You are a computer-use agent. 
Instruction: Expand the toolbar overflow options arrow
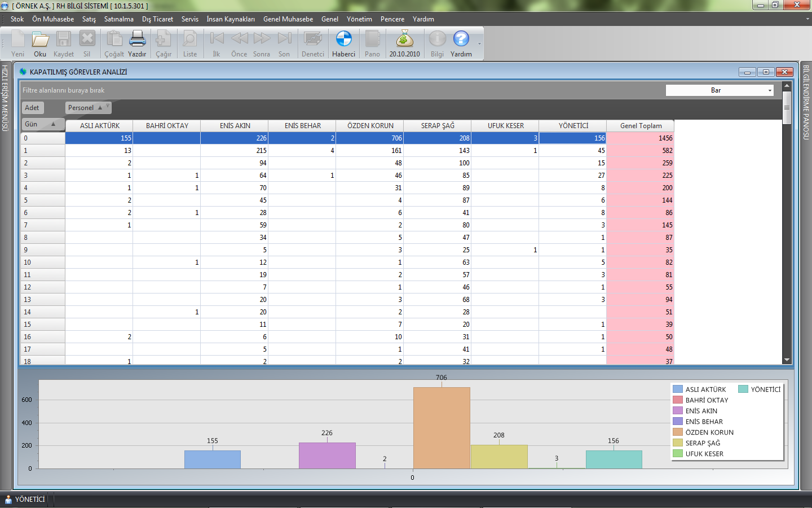pos(479,44)
